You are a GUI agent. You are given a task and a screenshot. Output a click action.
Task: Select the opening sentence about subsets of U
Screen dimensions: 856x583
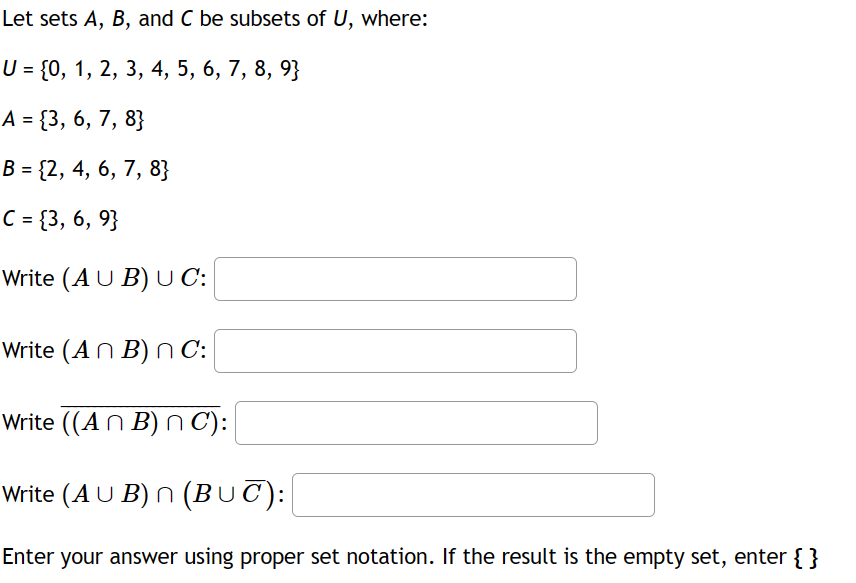point(215,18)
